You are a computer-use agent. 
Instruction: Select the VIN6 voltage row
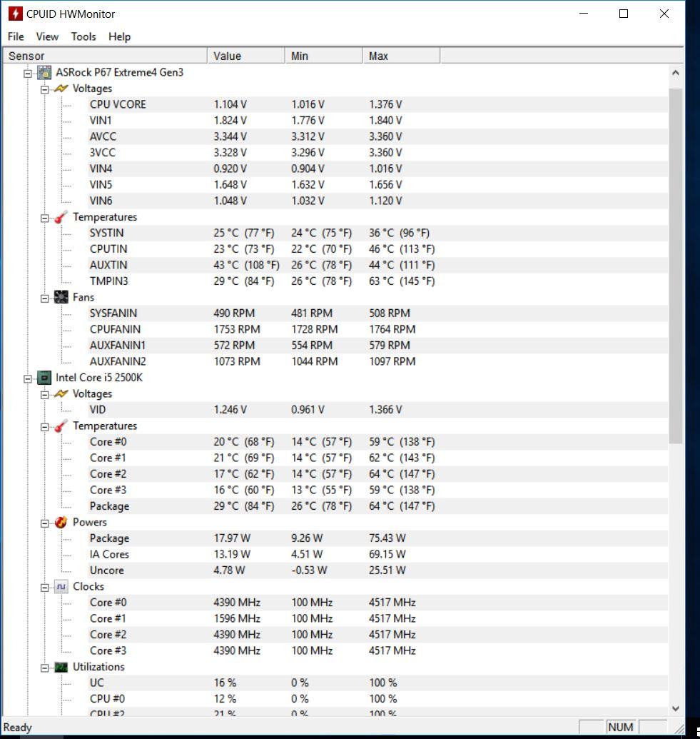click(377, 201)
